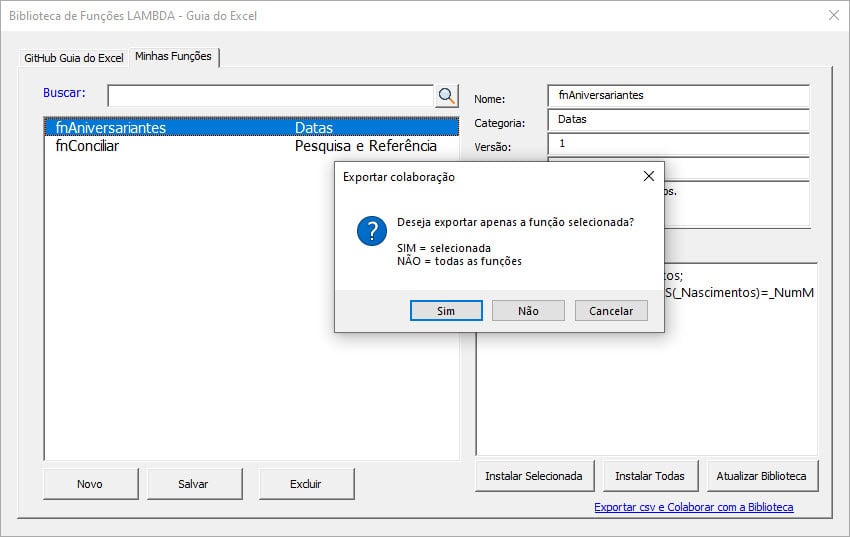
Task: Click the Versão field
Action: pos(678,144)
